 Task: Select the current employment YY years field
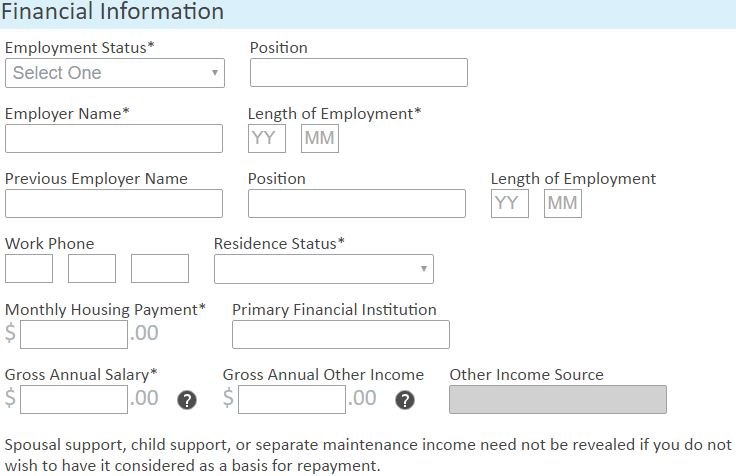[x=267, y=138]
